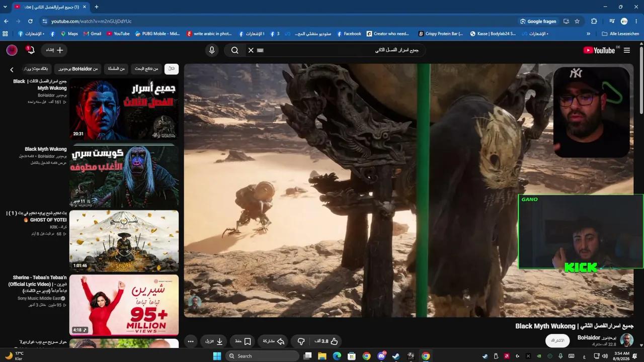The width and height of the screenshot is (644, 362).
Task: Click the address bar URL
Action: tap(91, 21)
